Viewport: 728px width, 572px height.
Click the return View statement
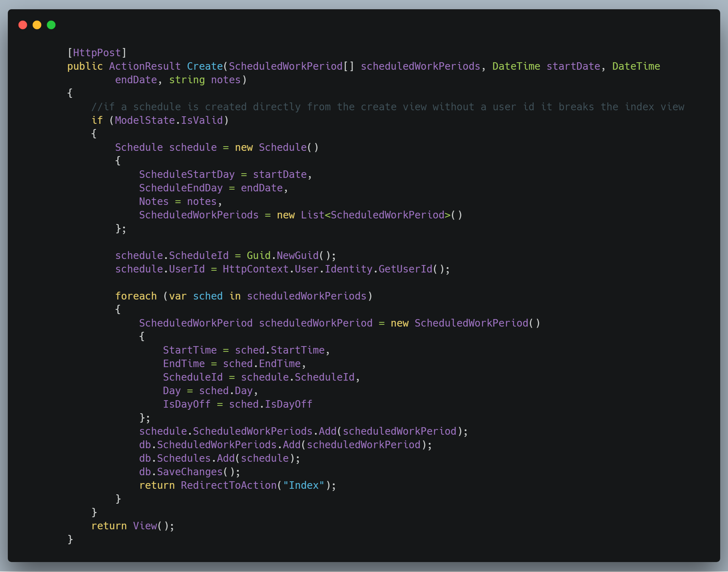(133, 525)
